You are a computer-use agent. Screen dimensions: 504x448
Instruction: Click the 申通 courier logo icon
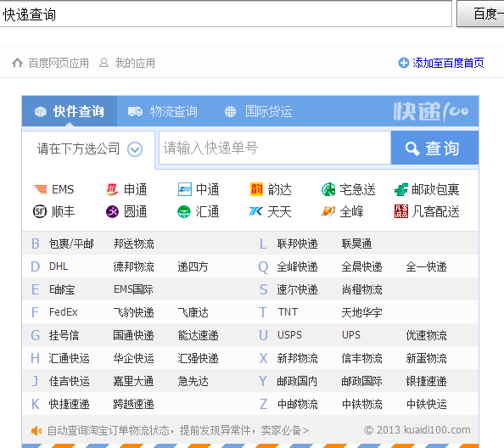click(x=112, y=189)
